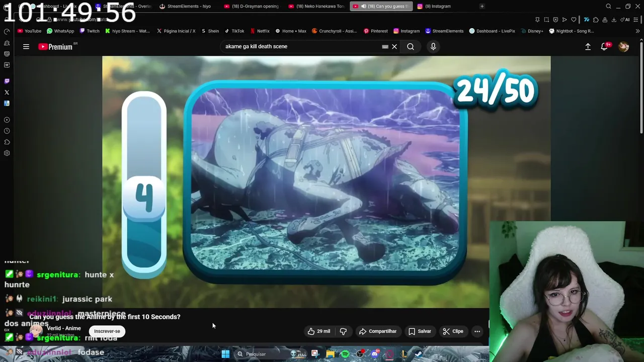This screenshot has height=362, width=644.
Task: Open the Verlid - Anime channel name
Action: pyautogui.click(x=64, y=328)
